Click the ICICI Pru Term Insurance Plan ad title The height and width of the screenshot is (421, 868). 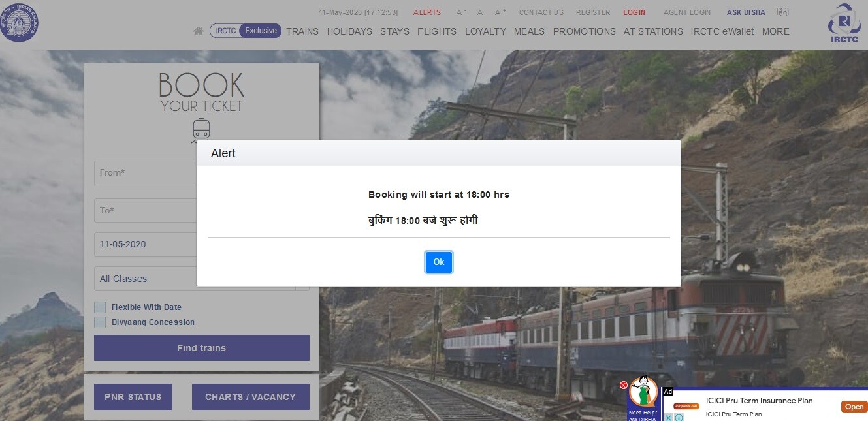(760, 401)
